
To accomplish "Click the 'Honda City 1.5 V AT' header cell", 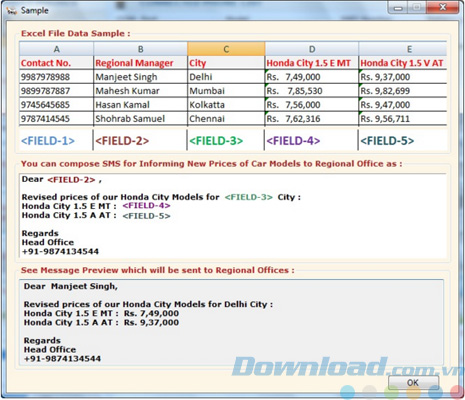I will [x=403, y=63].
